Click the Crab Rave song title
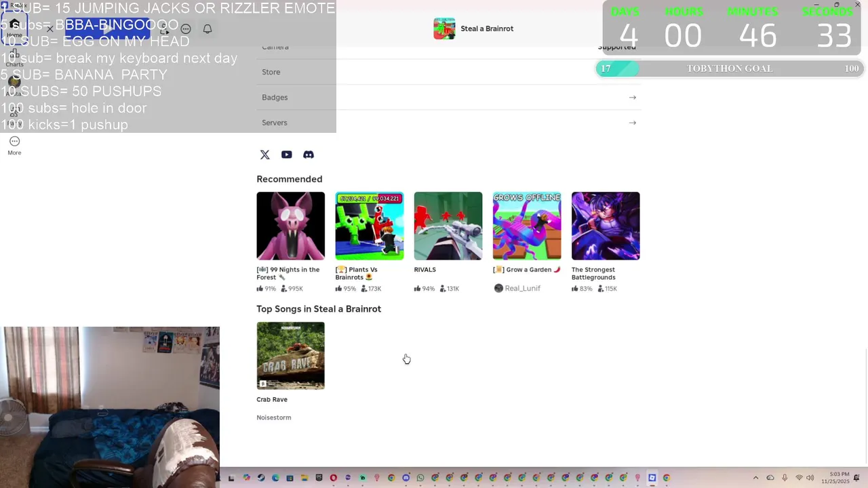 pos(272,399)
